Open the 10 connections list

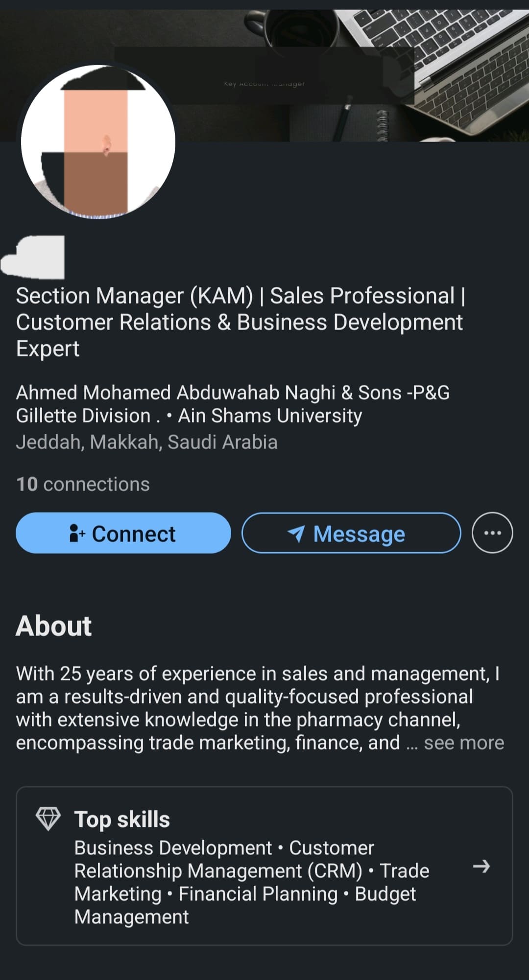(x=83, y=484)
